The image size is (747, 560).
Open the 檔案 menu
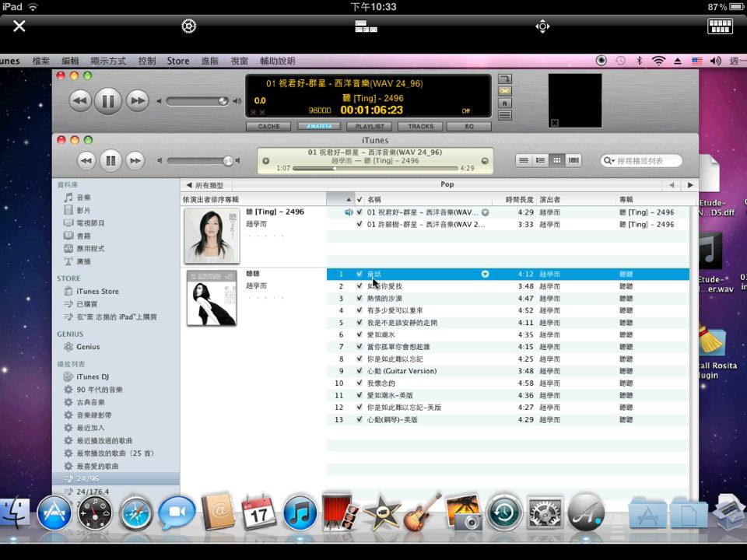(x=41, y=61)
